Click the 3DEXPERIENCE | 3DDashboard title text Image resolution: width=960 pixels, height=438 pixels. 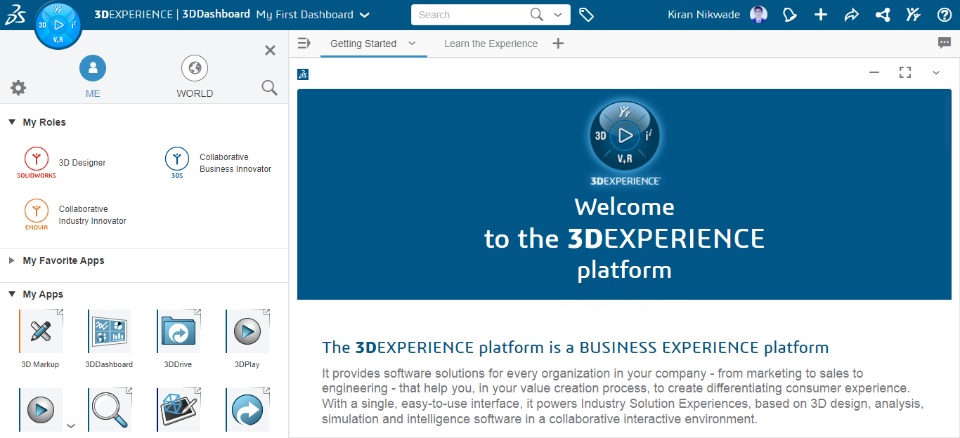[172, 14]
